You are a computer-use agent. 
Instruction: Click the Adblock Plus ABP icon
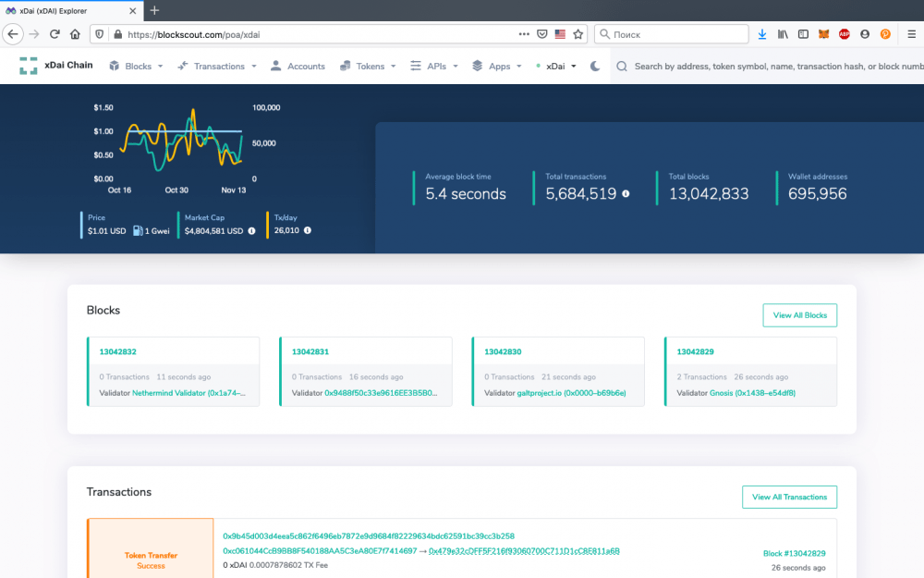pos(845,34)
